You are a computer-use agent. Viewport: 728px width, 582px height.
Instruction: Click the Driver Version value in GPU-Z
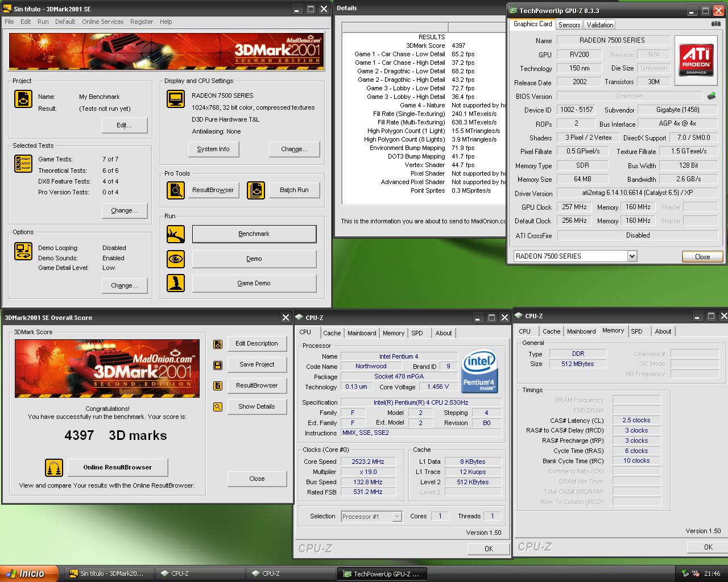[x=637, y=193]
